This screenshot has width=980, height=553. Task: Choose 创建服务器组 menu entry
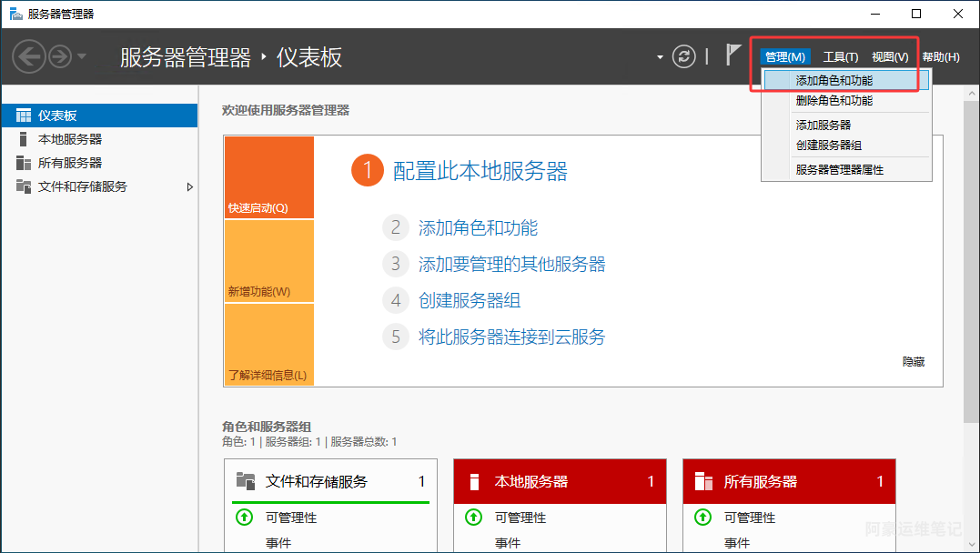point(846,145)
